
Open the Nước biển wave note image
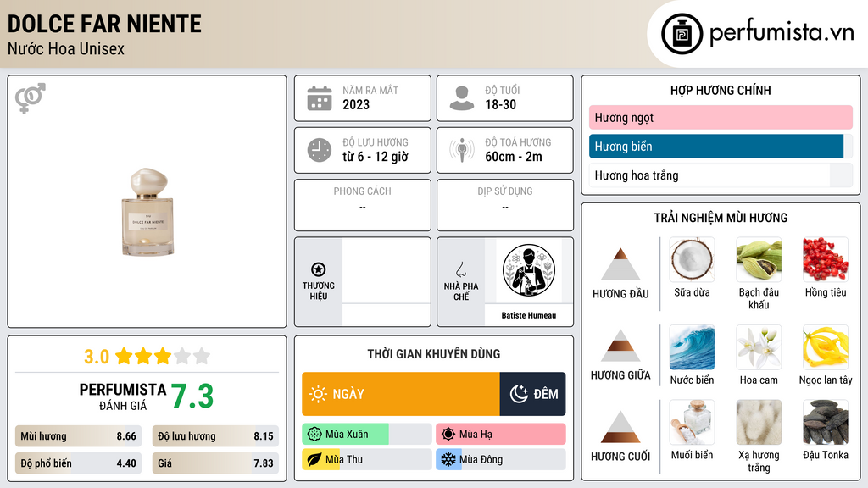coord(692,347)
